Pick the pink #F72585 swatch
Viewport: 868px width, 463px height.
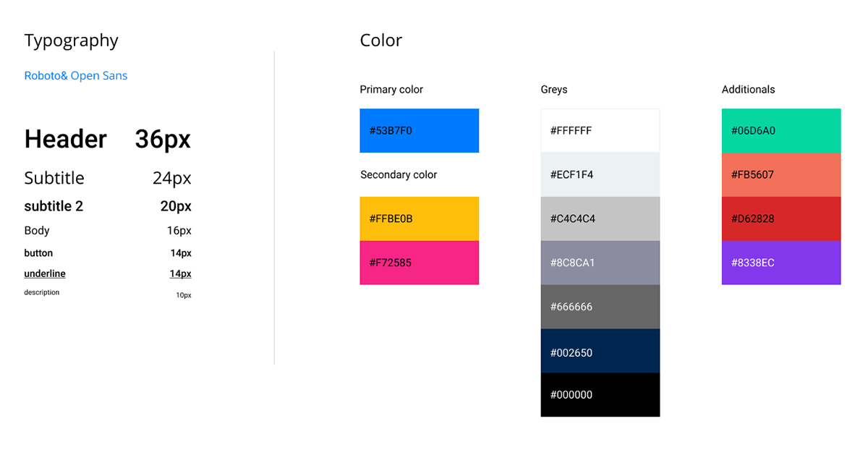point(419,263)
